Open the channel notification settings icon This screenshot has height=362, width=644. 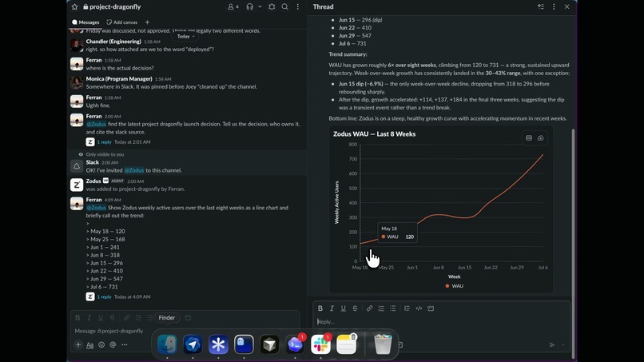click(x=272, y=6)
